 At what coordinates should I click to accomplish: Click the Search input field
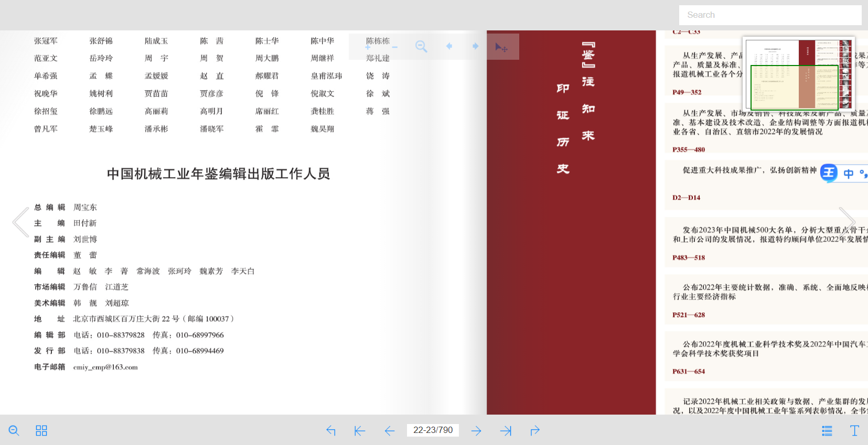tap(770, 15)
